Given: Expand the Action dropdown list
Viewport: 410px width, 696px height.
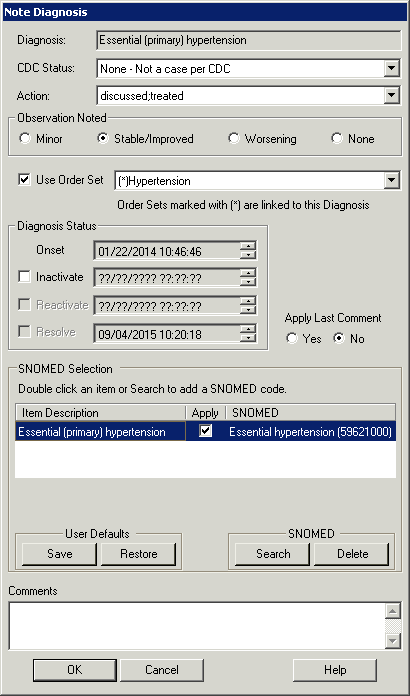Looking at the screenshot, I should (392, 95).
